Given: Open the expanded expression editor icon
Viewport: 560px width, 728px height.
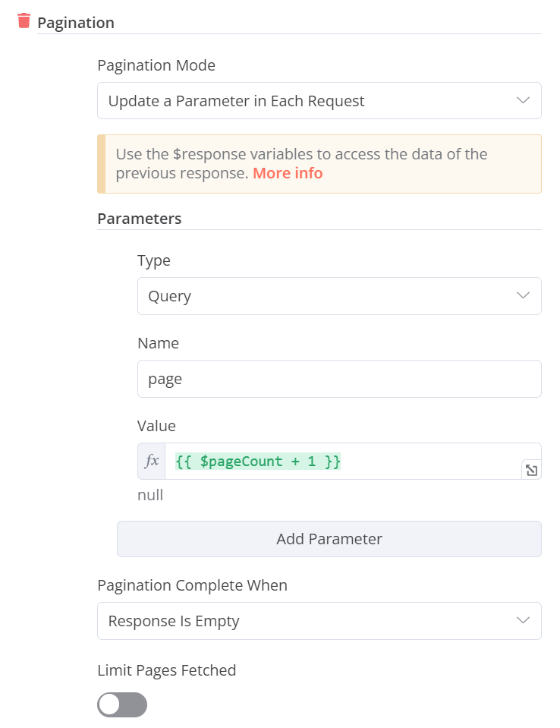Looking at the screenshot, I should tap(531, 471).
